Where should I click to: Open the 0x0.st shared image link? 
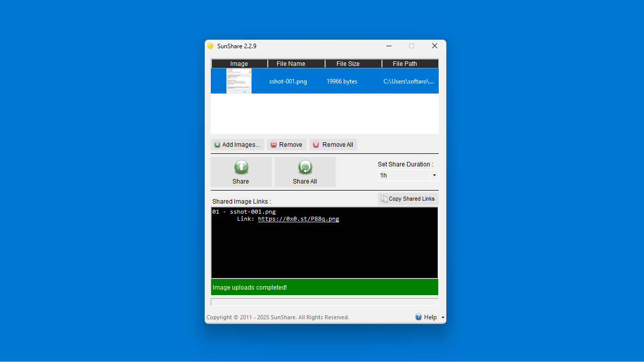click(298, 219)
